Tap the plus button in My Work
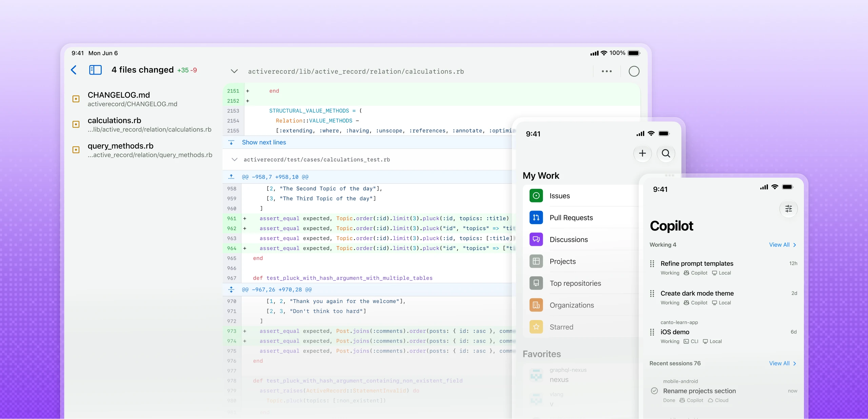 point(642,153)
